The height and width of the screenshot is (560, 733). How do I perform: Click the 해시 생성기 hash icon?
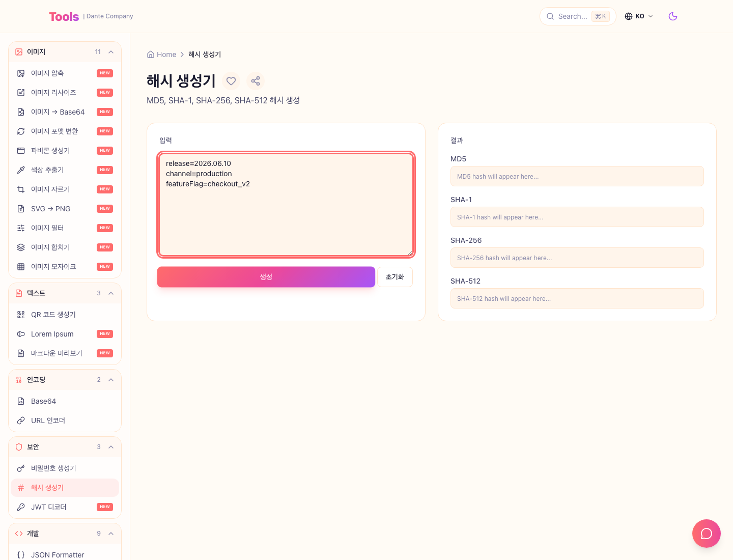[21, 488]
